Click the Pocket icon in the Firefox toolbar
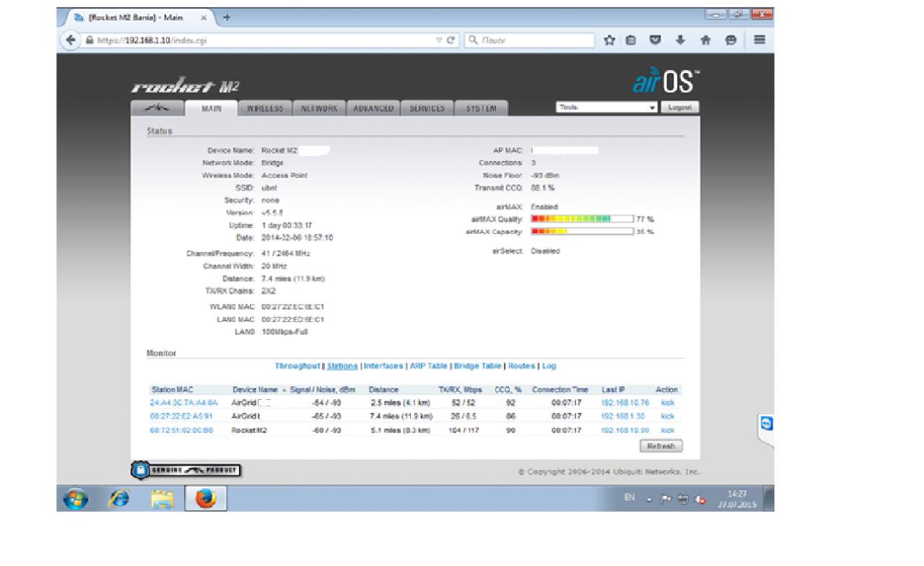The image size is (924, 566). click(655, 40)
